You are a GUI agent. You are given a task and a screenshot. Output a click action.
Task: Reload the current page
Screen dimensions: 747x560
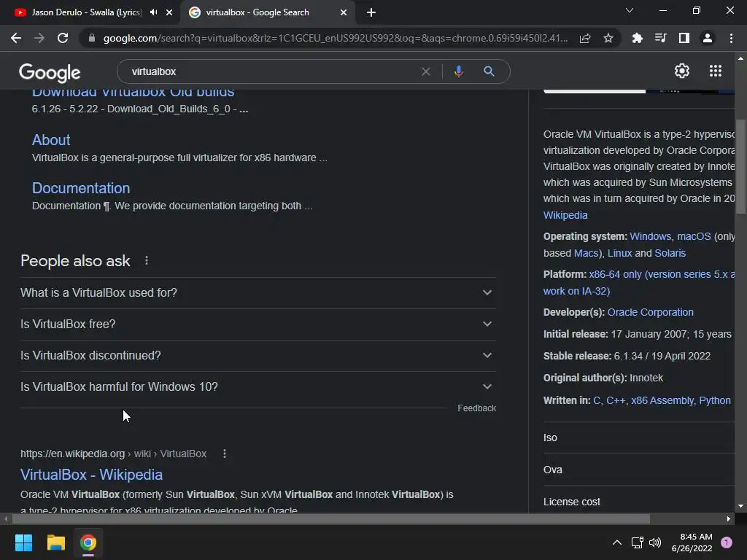[63, 38]
